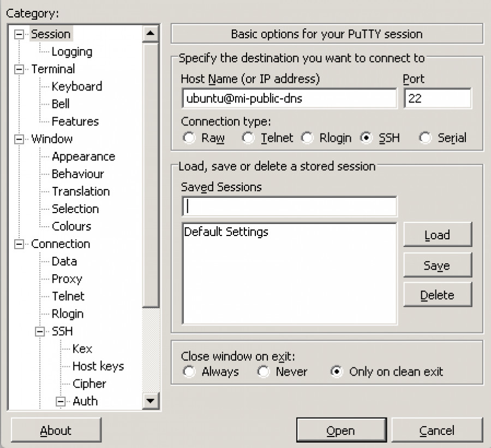
Task: Click the Saved Sessions name field
Action: 289,207
